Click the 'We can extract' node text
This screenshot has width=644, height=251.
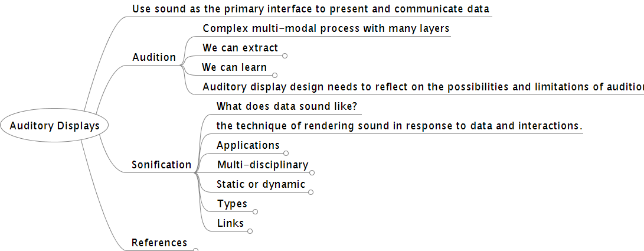(240, 48)
